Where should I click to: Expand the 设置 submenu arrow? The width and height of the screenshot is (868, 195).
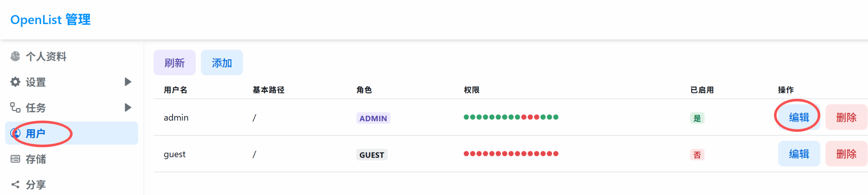pos(128,82)
